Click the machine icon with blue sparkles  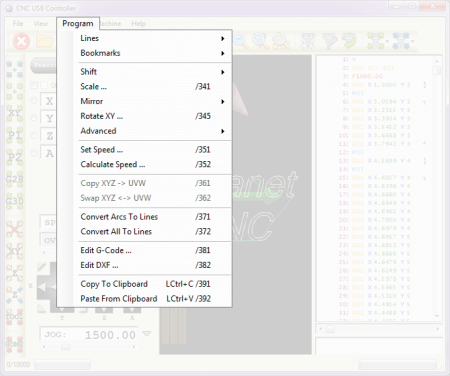coord(308,41)
